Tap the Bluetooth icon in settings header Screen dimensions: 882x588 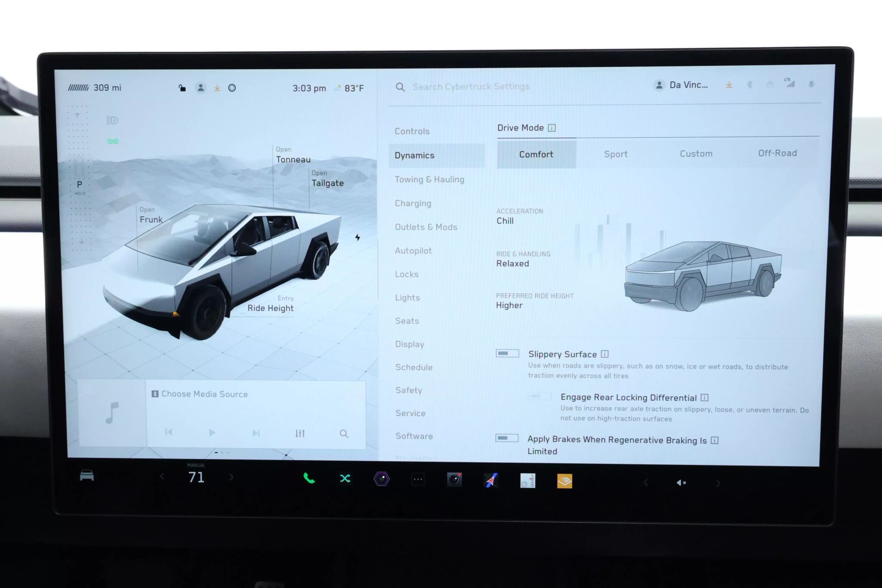coord(749,84)
